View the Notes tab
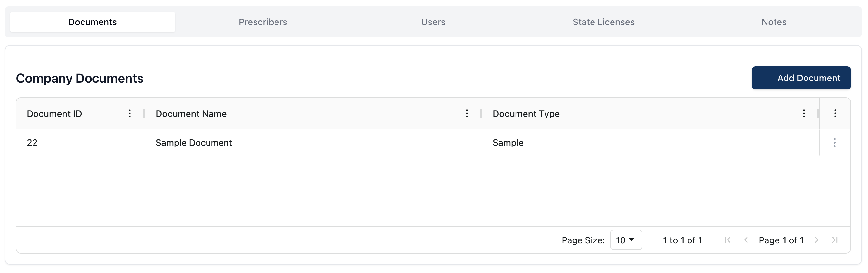The image size is (868, 273). click(774, 22)
